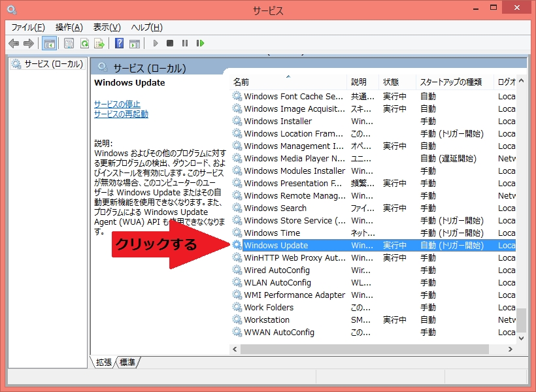Click the 実行中 status in the Windows Search row

click(x=394, y=208)
